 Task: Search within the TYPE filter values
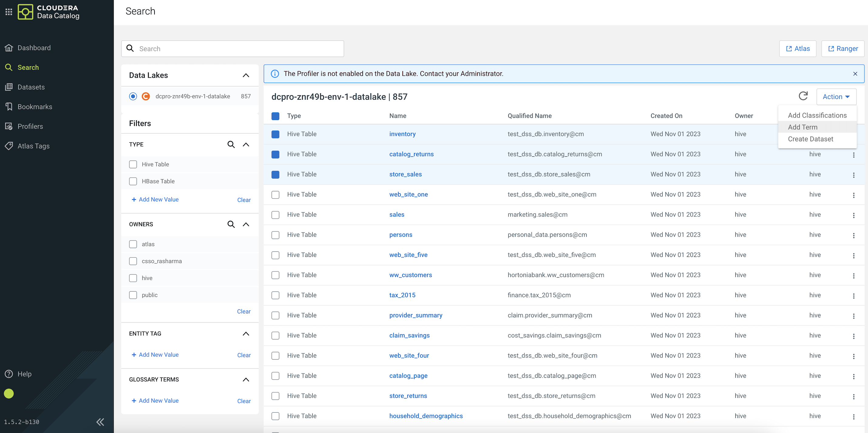point(231,144)
